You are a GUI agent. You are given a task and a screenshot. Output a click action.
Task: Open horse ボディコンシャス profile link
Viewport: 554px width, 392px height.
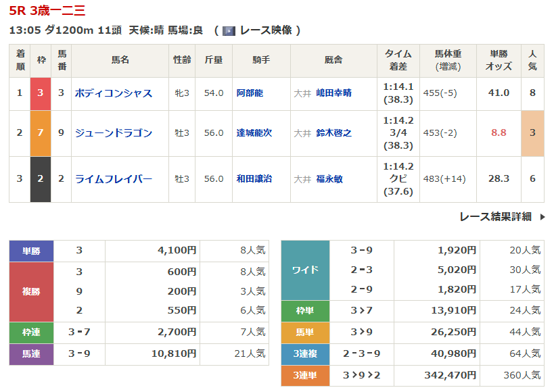(114, 93)
